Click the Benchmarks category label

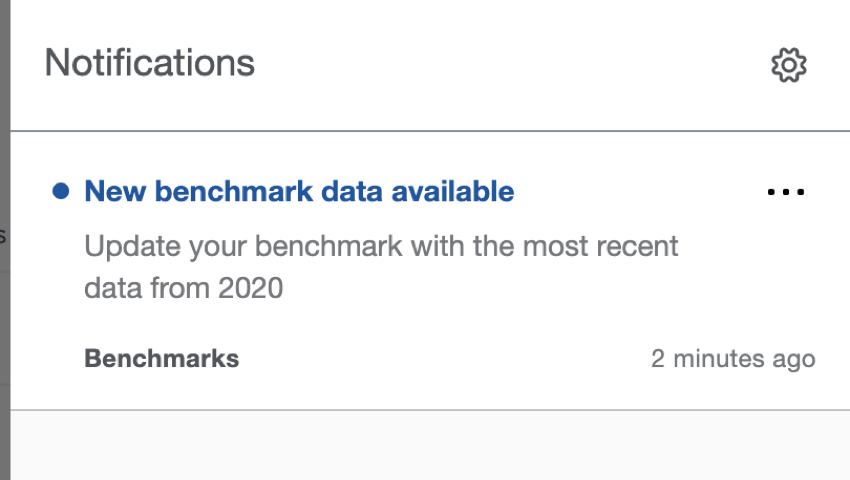[162, 359]
